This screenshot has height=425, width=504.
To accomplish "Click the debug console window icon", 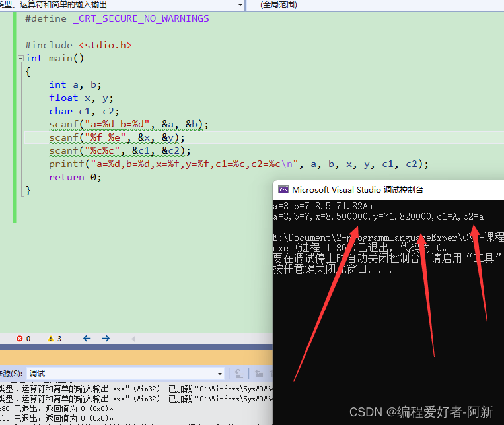I will [283, 189].
